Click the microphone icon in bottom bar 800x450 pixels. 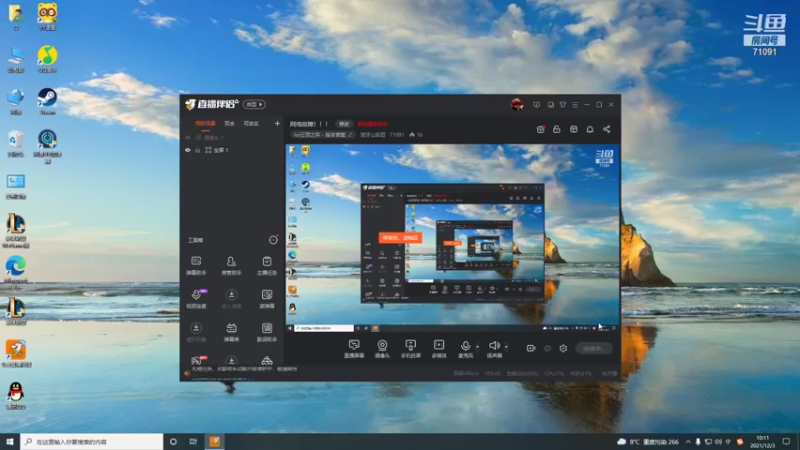(x=465, y=347)
